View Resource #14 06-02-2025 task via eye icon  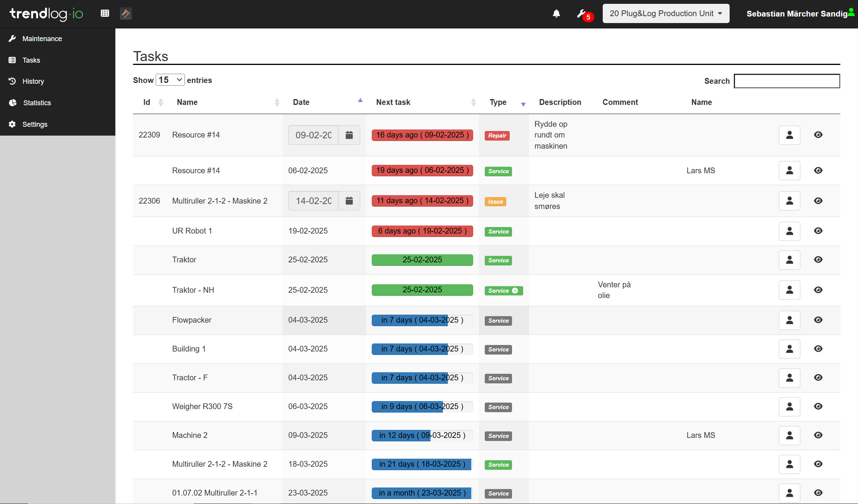tap(818, 171)
